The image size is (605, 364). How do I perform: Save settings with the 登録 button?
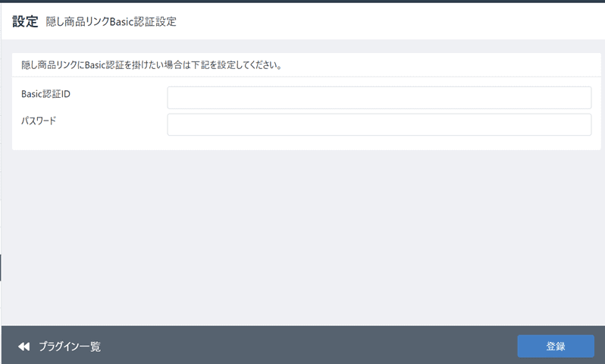[x=555, y=346]
